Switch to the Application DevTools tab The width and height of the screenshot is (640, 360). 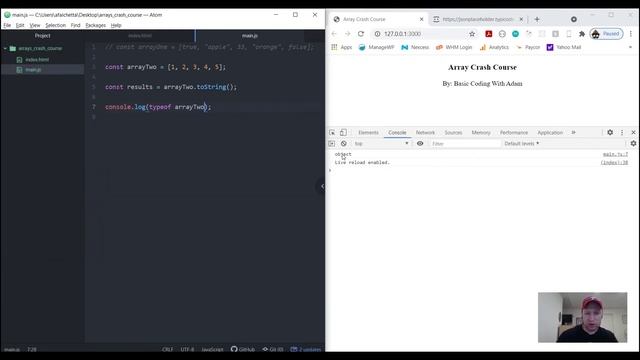click(x=550, y=133)
